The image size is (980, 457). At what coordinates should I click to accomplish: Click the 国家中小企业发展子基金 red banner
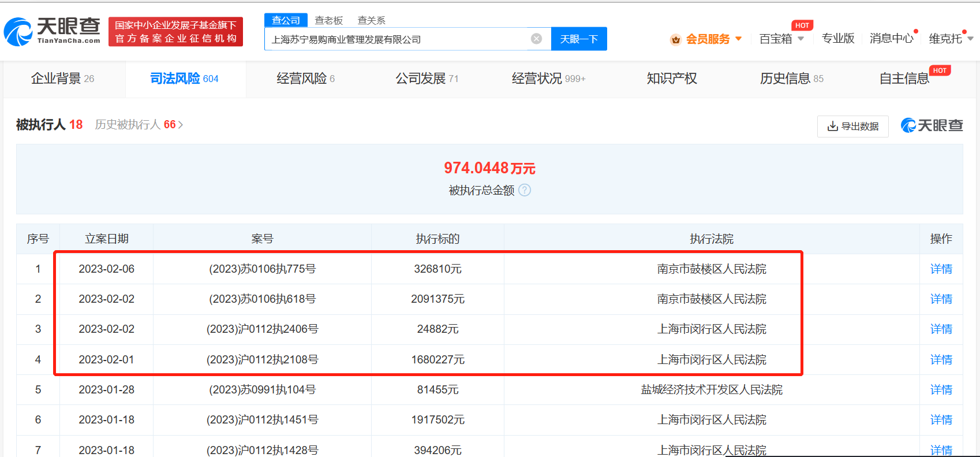(175, 31)
